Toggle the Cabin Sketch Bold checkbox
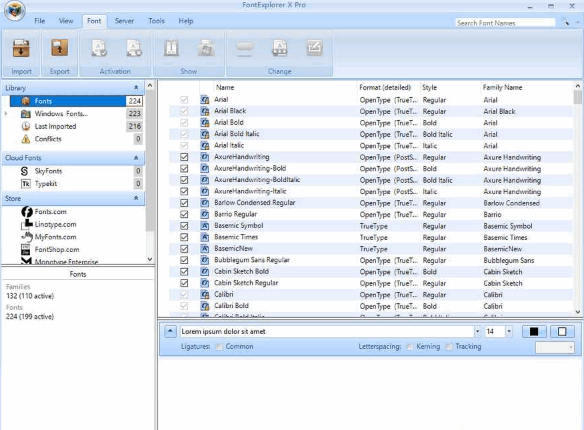 point(184,272)
